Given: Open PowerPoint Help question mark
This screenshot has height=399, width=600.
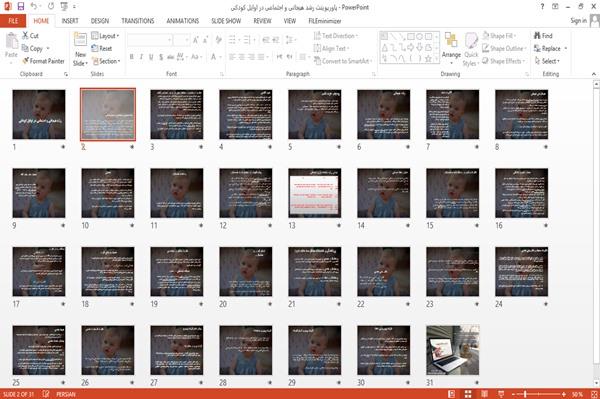Looking at the screenshot, I should pos(542,7).
